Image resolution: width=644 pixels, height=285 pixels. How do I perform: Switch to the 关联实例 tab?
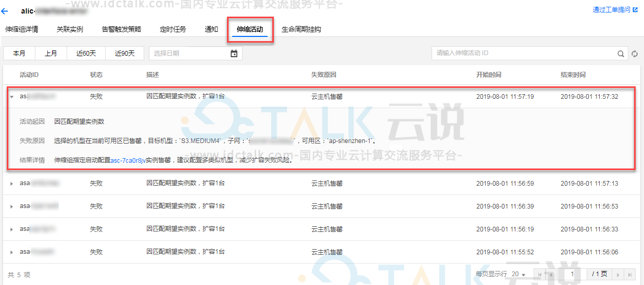70,29
